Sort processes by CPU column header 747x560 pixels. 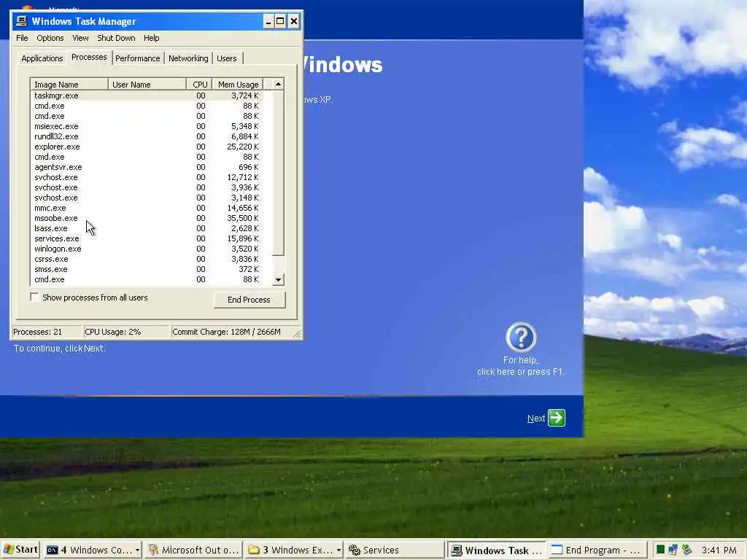tap(200, 85)
